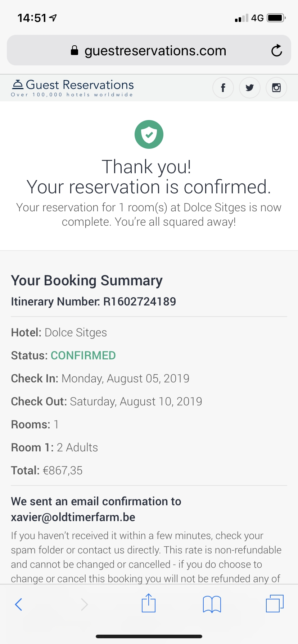Viewport: 298px width, 644px height.
Task: Tap guestreservations.com address bar
Action: 155,51
